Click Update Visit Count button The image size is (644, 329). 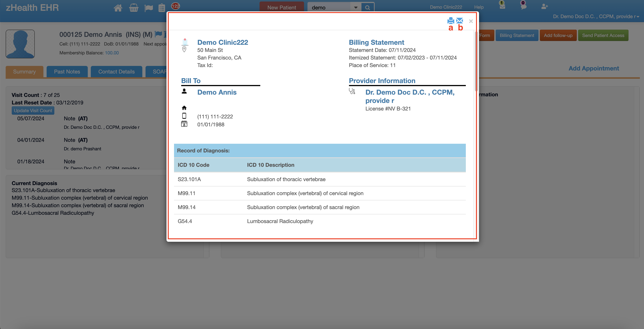pos(33,111)
